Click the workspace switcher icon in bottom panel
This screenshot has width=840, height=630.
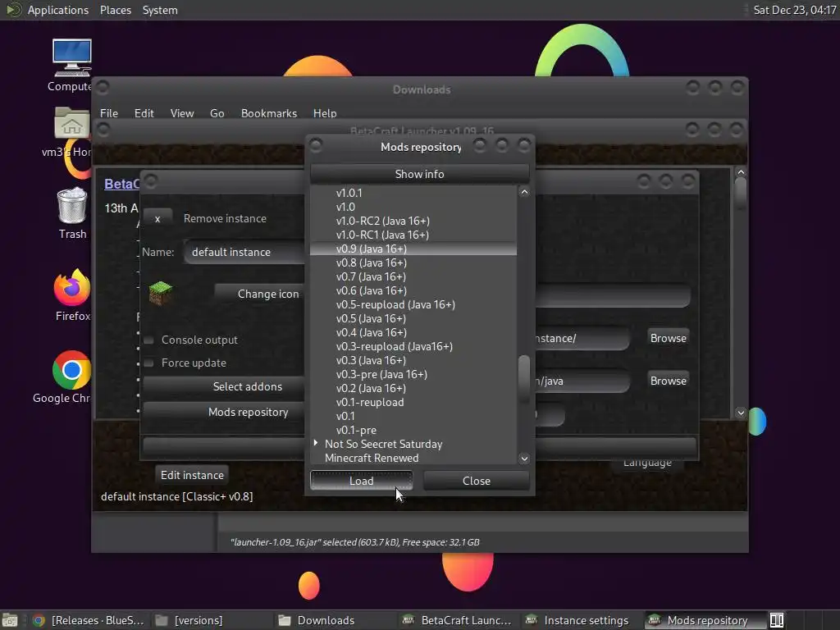(x=777, y=620)
